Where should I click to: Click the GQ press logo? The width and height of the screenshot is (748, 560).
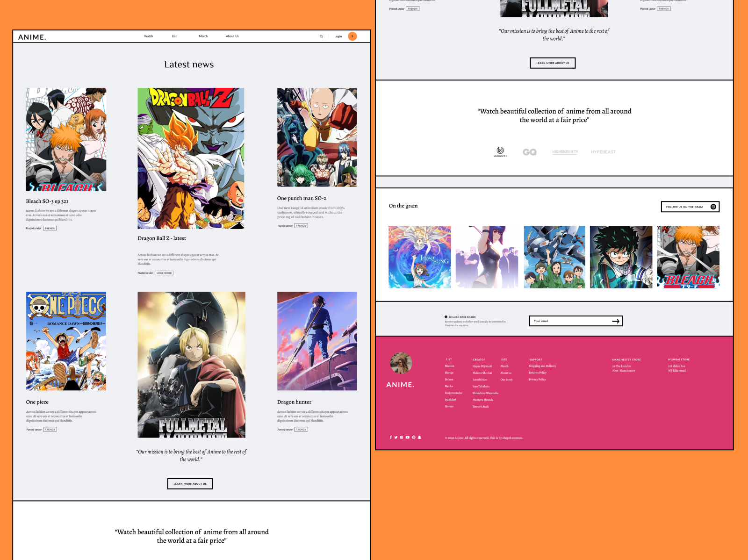click(x=530, y=152)
